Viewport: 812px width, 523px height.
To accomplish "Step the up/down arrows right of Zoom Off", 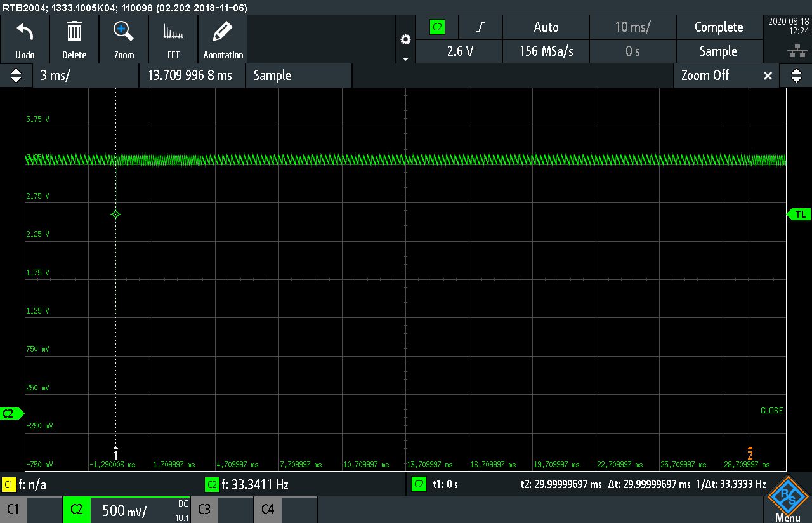I will 796,76.
